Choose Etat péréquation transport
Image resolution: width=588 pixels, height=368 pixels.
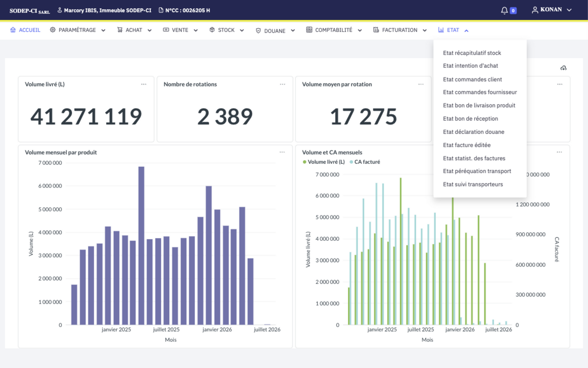click(x=477, y=171)
